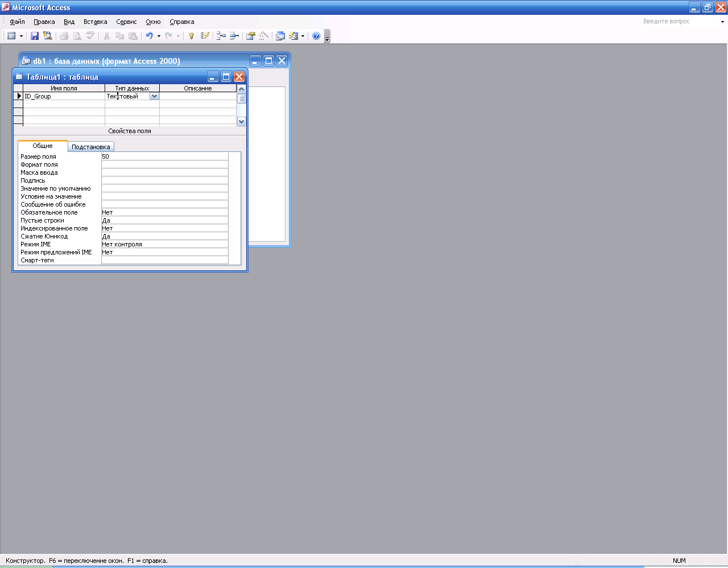Switch to the Общие tab
The width and height of the screenshot is (728, 568).
[43, 146]
